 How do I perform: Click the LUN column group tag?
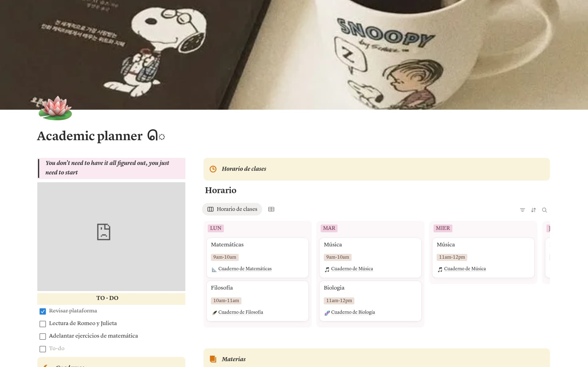[x=216, y=228]
